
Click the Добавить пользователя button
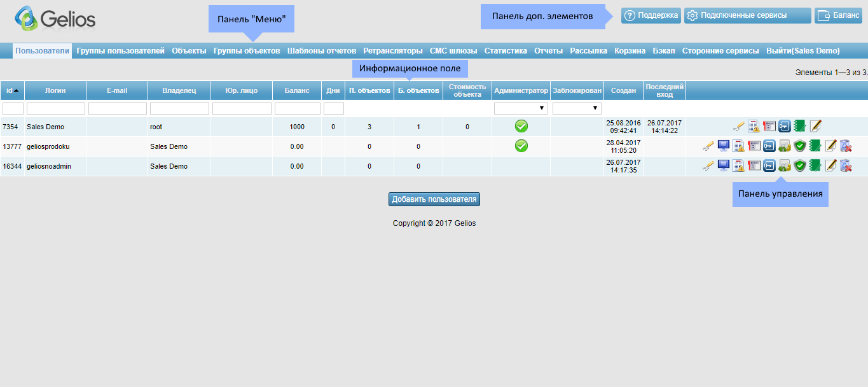point(434,199)
